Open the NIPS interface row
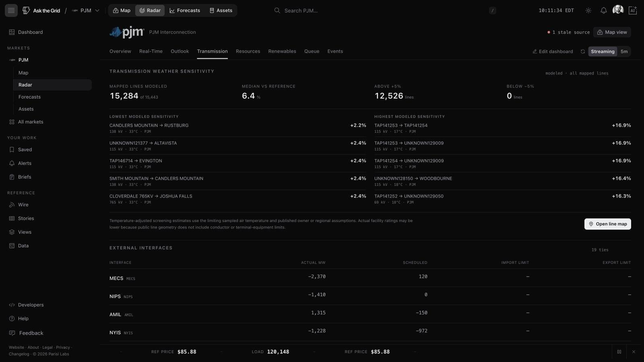The width and height of the screenshot is (644, 362). click(370, 296)
